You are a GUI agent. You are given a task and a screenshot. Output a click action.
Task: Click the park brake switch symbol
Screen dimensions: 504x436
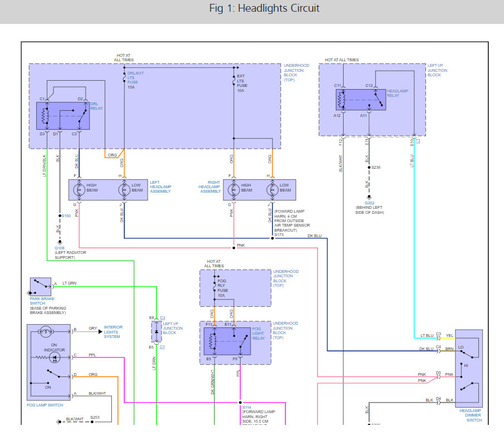pyautogui.click(x=41, y=287)
